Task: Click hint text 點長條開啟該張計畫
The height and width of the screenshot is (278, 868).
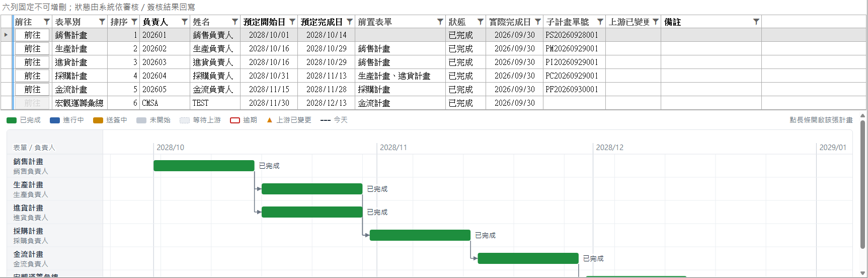Action: [821, 120]
